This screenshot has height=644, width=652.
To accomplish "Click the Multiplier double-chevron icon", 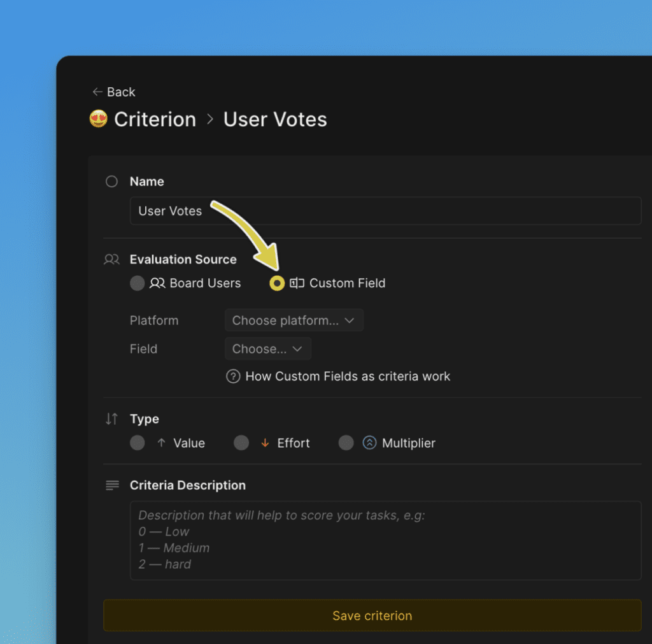I will [369, 443].
